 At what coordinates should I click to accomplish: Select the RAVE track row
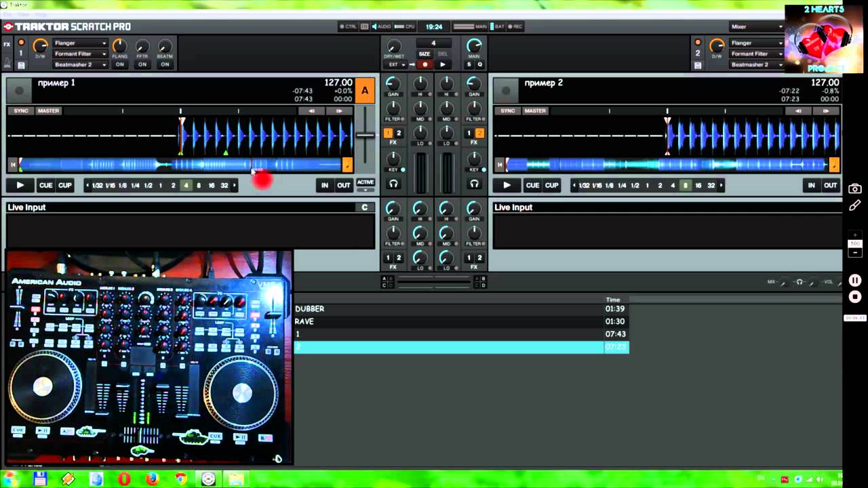point(461,321)
